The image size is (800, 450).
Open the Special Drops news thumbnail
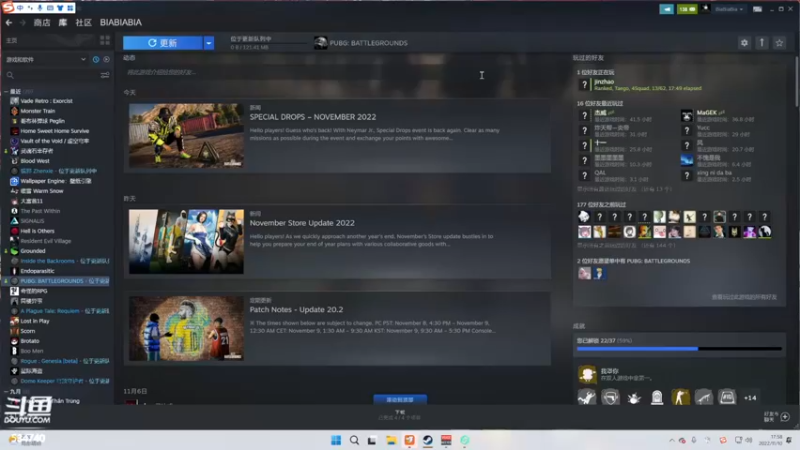click(x=186, y=136)
